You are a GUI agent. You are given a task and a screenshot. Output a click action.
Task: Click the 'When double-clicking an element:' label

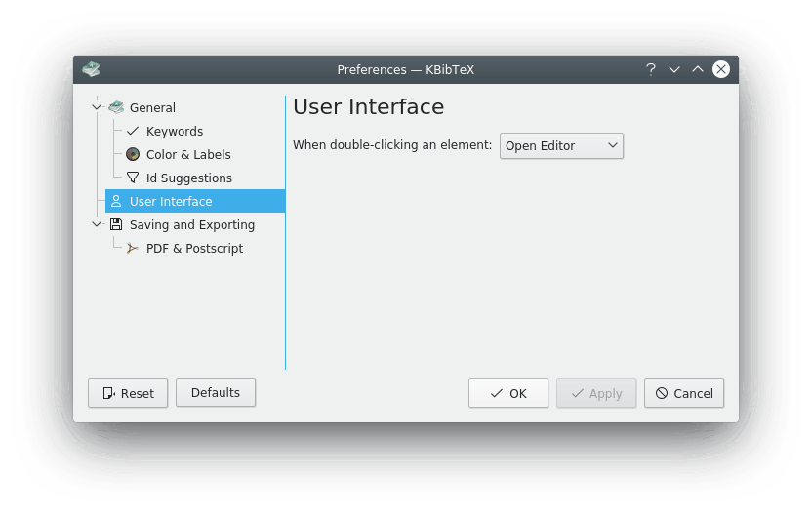[392, 145]
